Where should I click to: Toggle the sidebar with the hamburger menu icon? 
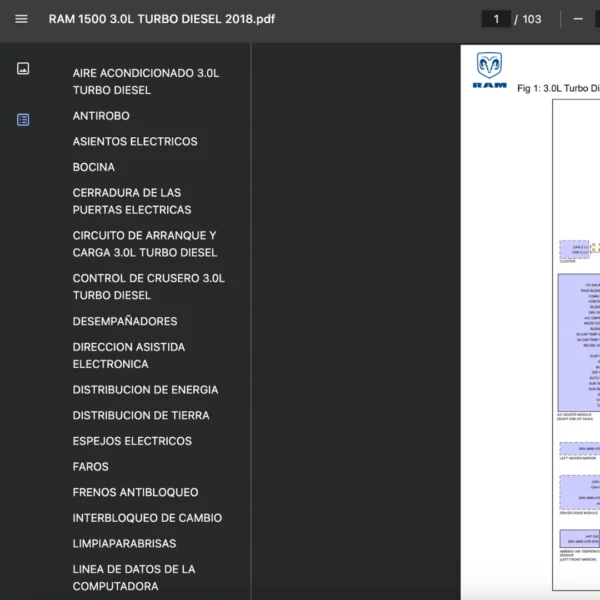pos(21,19)
